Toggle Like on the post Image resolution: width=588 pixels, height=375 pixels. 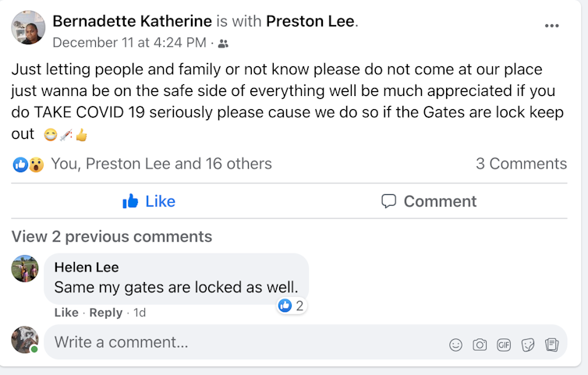pos(149,201)
